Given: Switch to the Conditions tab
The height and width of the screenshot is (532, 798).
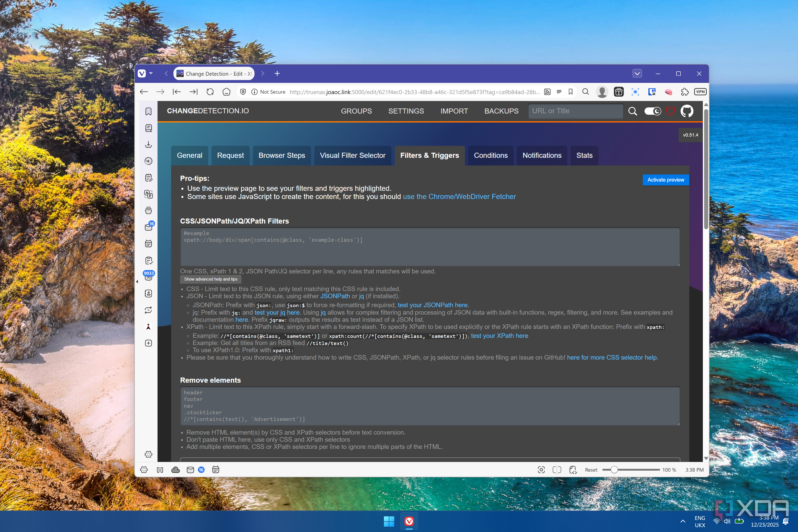Looking at the screenshot, I should click(x=491, y=156).
